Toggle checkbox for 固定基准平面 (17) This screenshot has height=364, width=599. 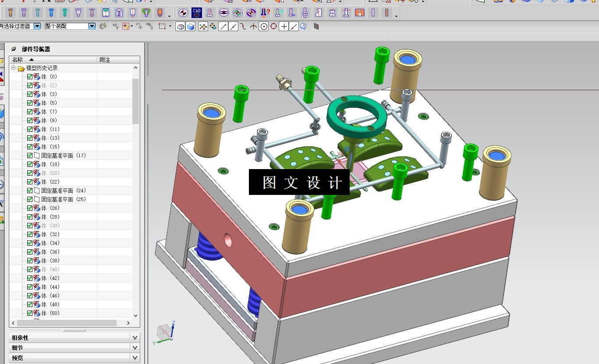click(30, 155)
